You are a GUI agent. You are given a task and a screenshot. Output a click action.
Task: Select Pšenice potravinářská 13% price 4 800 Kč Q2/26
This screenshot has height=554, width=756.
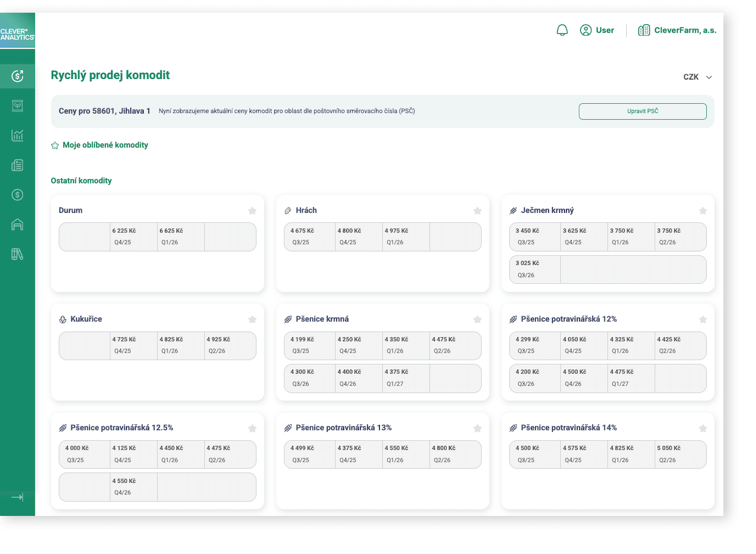click(455, 454)
